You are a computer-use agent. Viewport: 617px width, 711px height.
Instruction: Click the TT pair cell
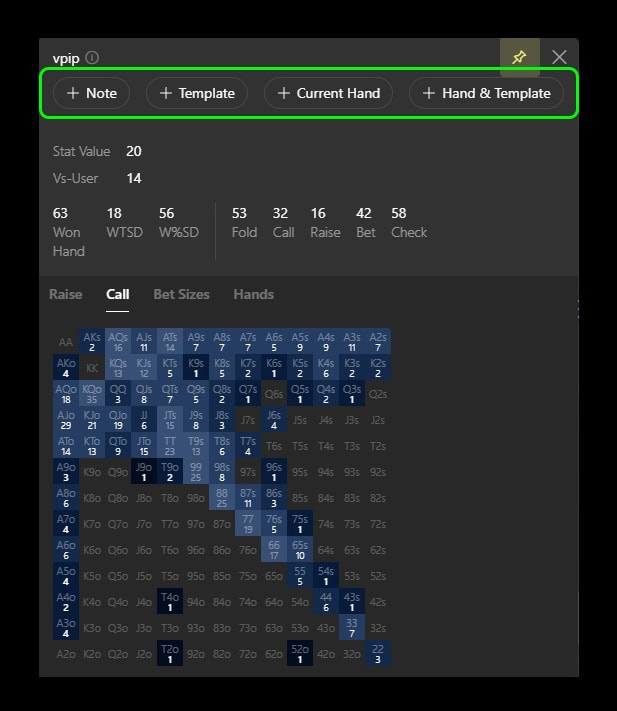(x=170, y=445)
